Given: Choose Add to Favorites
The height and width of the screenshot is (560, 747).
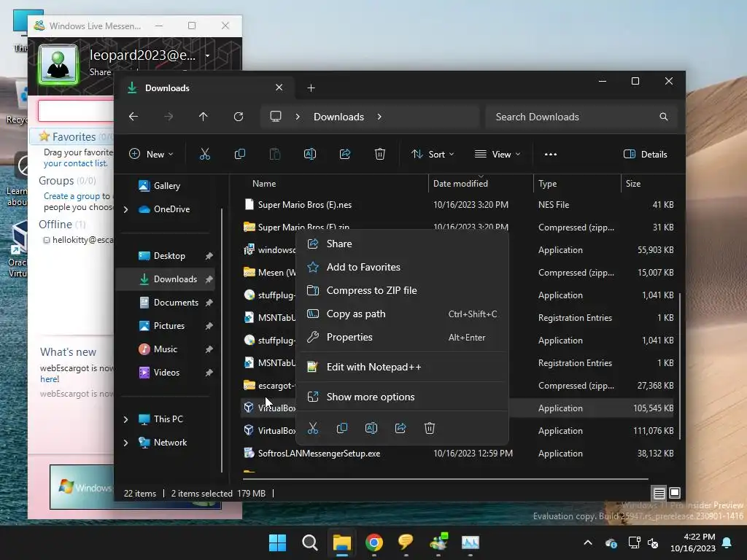Looking at the screenshot, I should tap(402, 267).
